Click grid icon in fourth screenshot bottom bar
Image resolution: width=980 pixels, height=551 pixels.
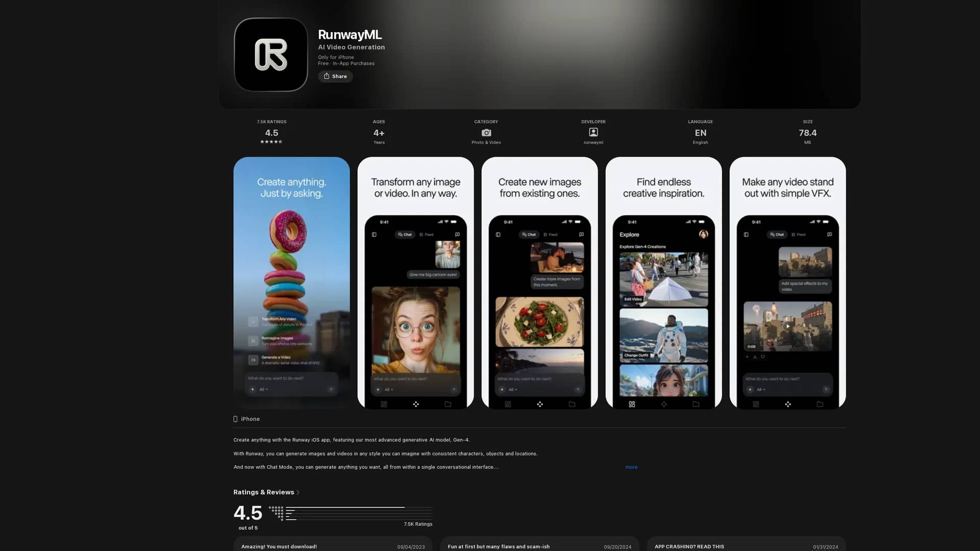click(x=632, y=404)
